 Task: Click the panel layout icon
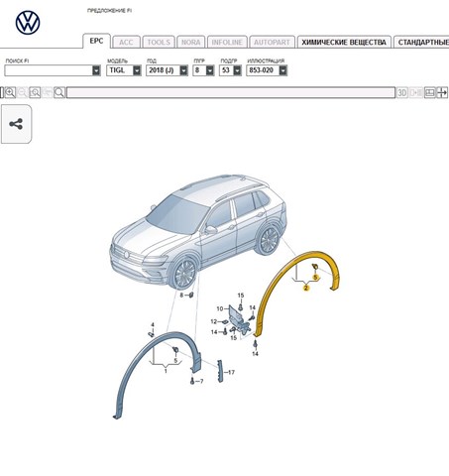click(429, 92)
